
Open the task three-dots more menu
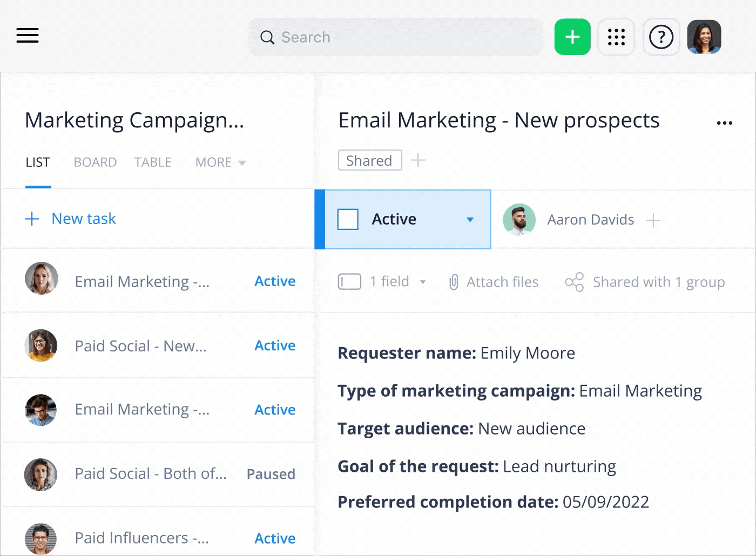pos(724,123)
